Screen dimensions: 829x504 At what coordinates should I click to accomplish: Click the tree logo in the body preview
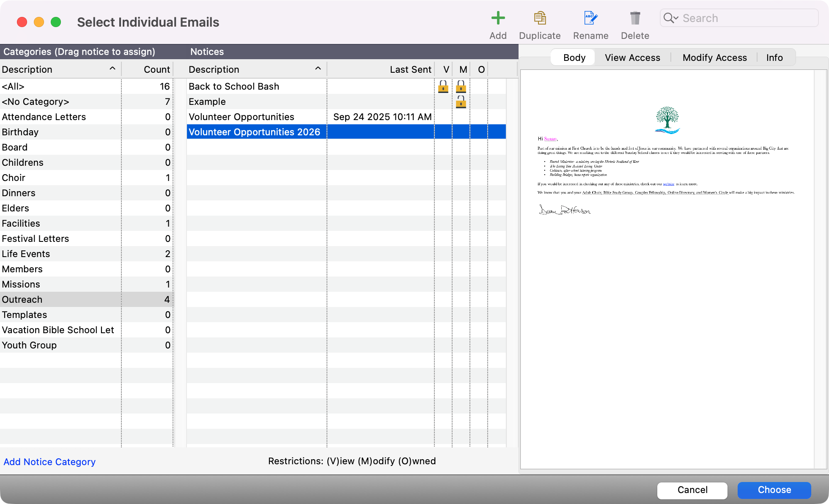pos(667,120)
